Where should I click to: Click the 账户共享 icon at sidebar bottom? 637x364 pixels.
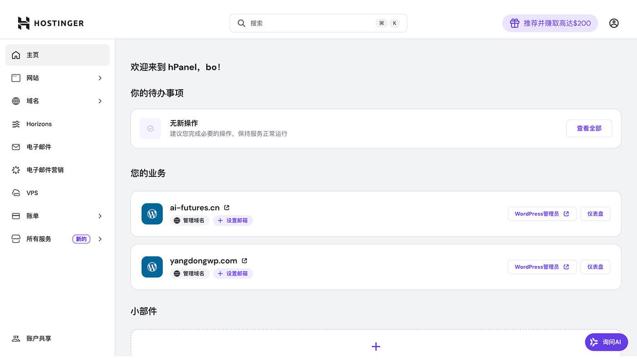(x=16, y=338)
